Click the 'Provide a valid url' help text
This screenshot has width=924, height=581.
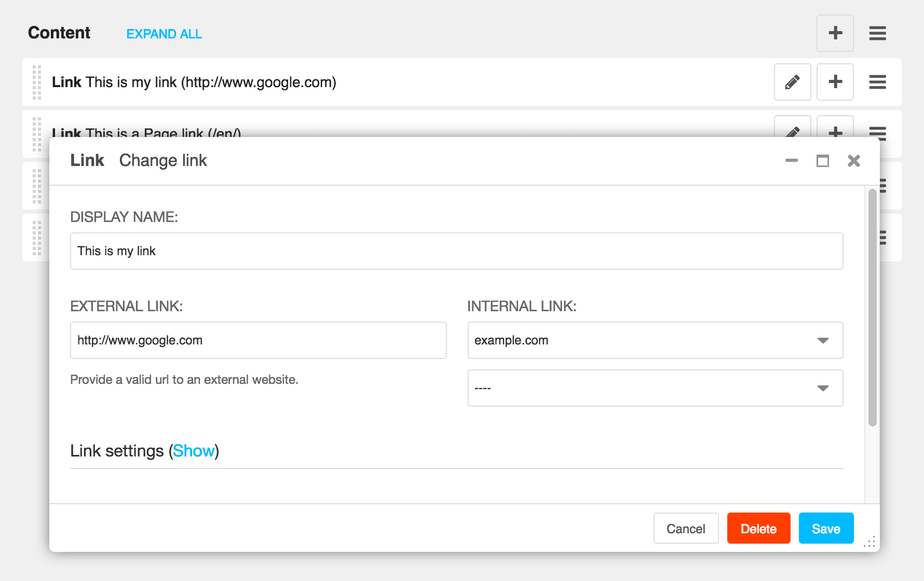point(184,380)
